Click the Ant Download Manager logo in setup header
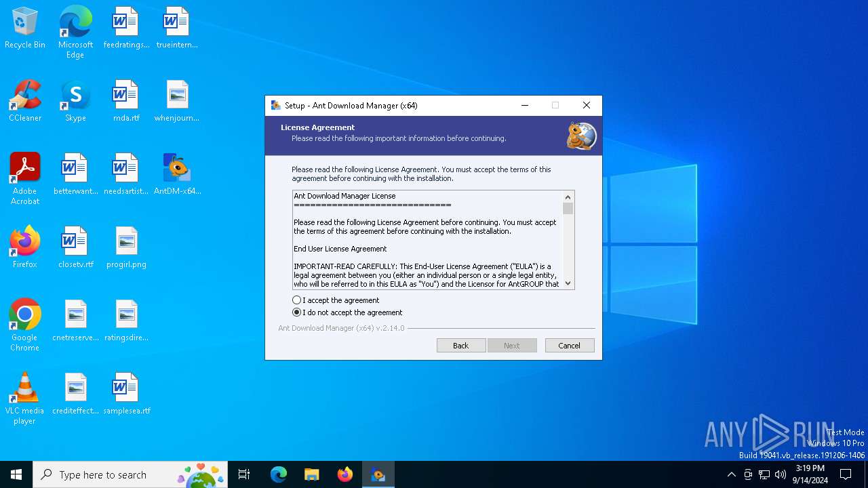The width and height of the screenshot is (868, 488). (582, 136)
